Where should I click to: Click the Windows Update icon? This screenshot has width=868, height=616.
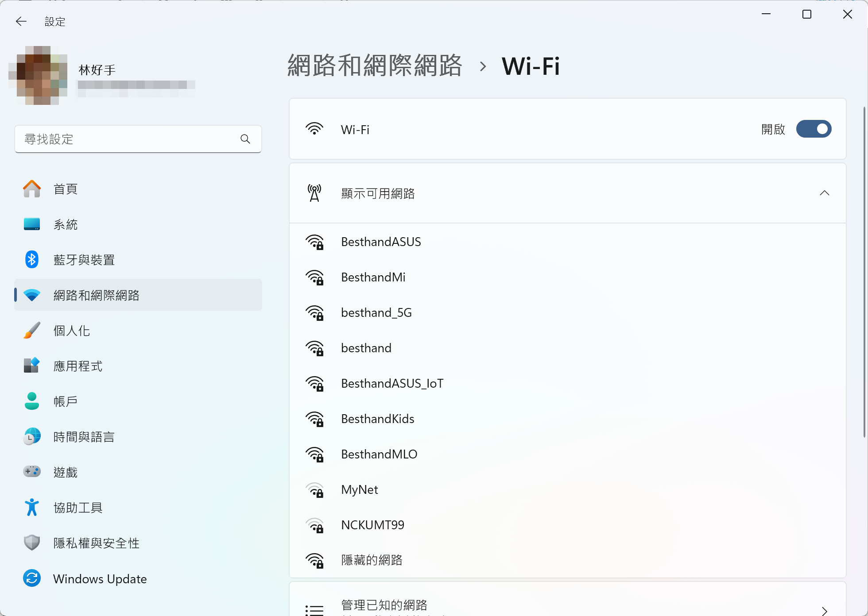tap(31, 578)
